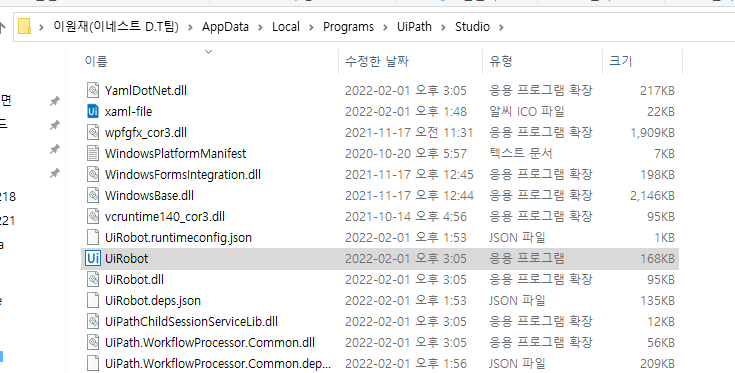
Task: Select the UiPath.WorkflowProcessor.Common.dll file name
Action: point(210,343)
